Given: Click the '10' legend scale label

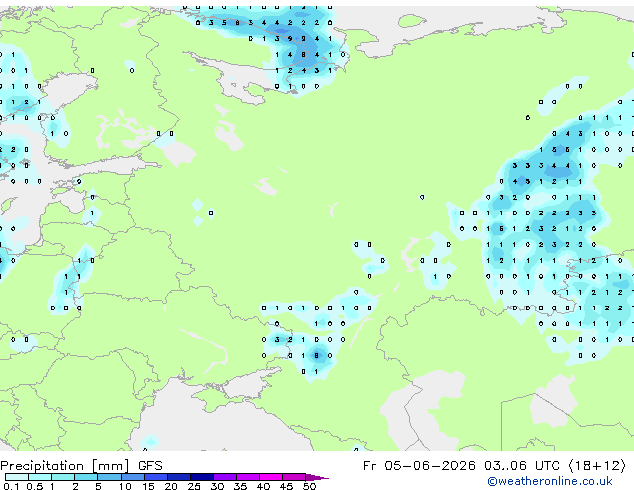Looking at the screenshot, I should pos(125,486).
